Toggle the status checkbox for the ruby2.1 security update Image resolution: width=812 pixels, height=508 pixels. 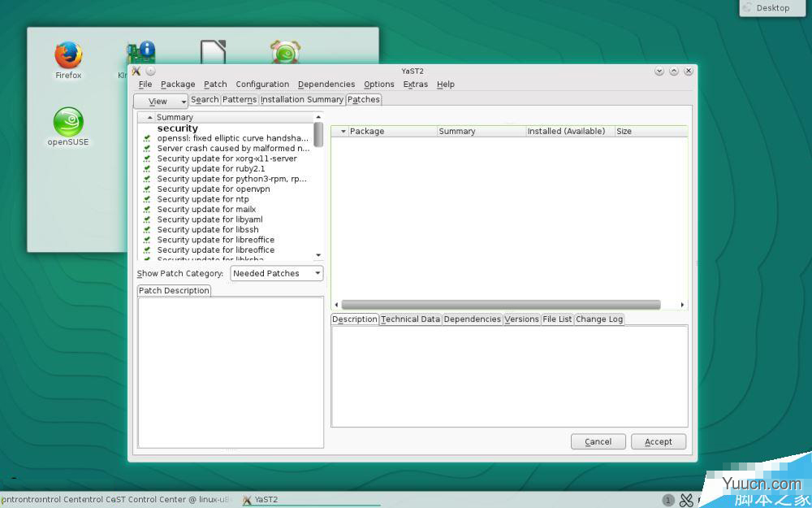coord(147,169)
